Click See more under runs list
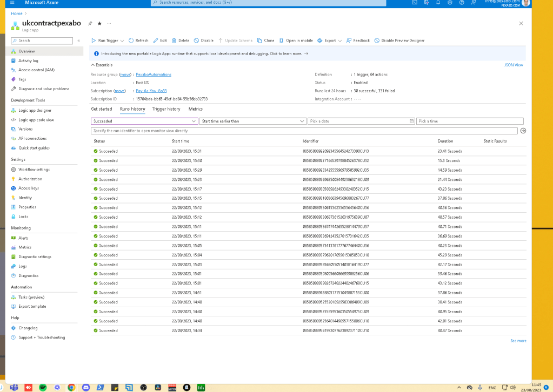Viewport: 553px width, 392px height. [x=518, y=341]
